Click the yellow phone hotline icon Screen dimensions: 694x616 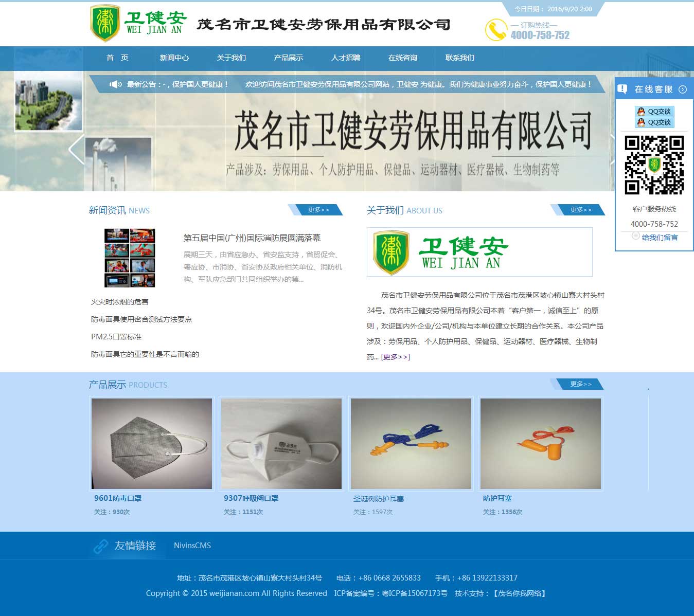[496, 30]
